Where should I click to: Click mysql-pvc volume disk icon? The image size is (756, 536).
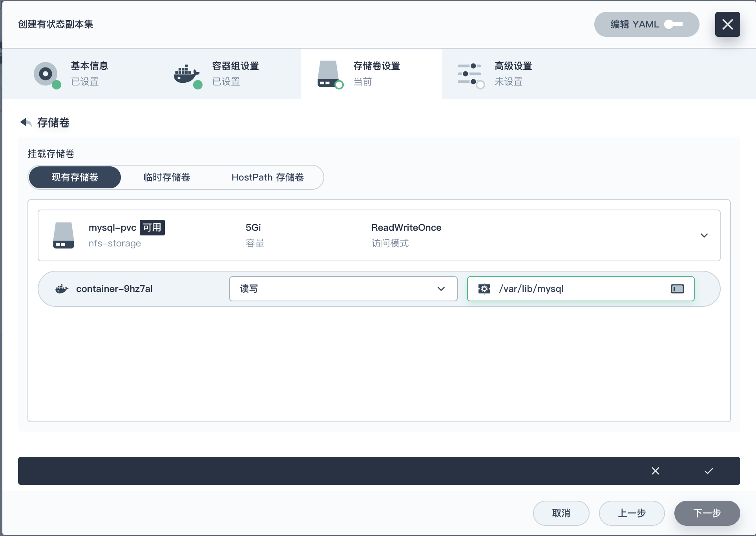63,235
